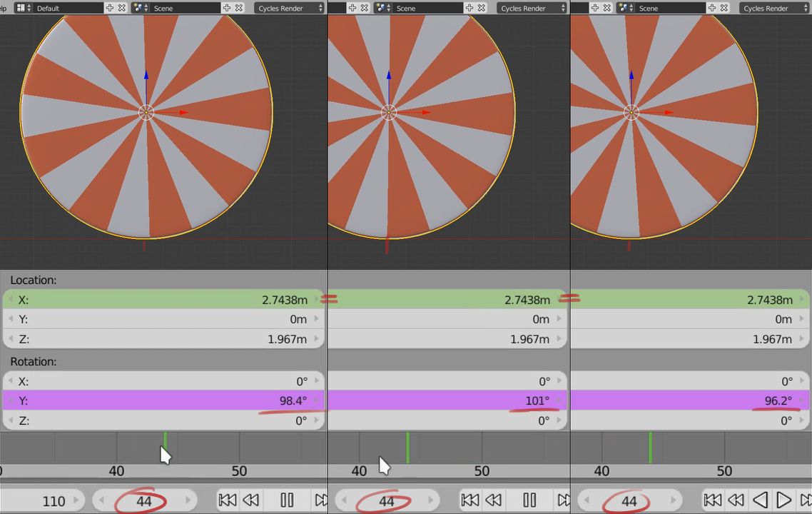Open scene browse icon in middle panel
This screenshot has height=514, width=812.
tap(382, 8)
